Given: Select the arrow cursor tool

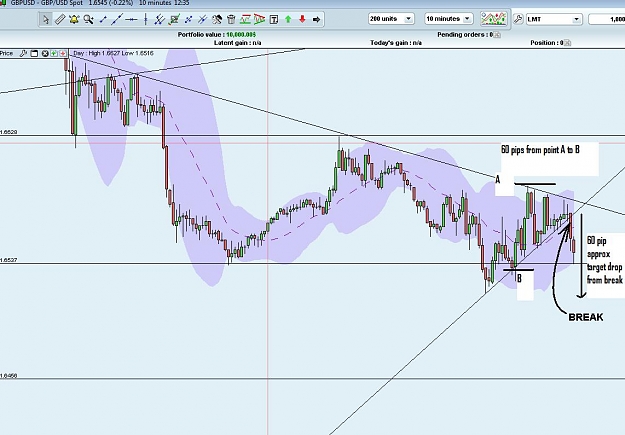Looking at the screenshot, I should point(46,19).
